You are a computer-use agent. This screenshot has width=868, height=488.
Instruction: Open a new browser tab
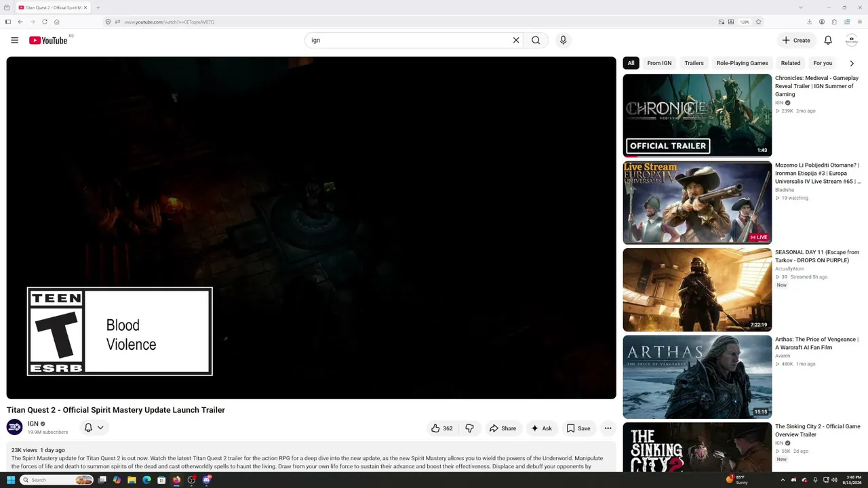(98, 7)
